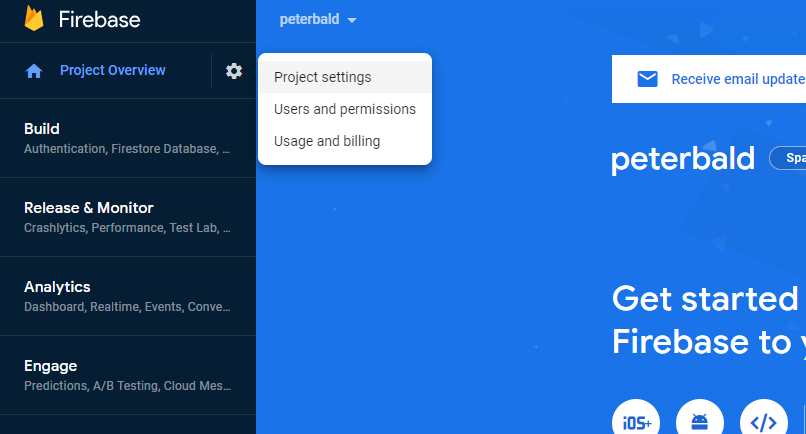Expand the Build section
Screen dimensions: 806x434
(x=127, y=138)
